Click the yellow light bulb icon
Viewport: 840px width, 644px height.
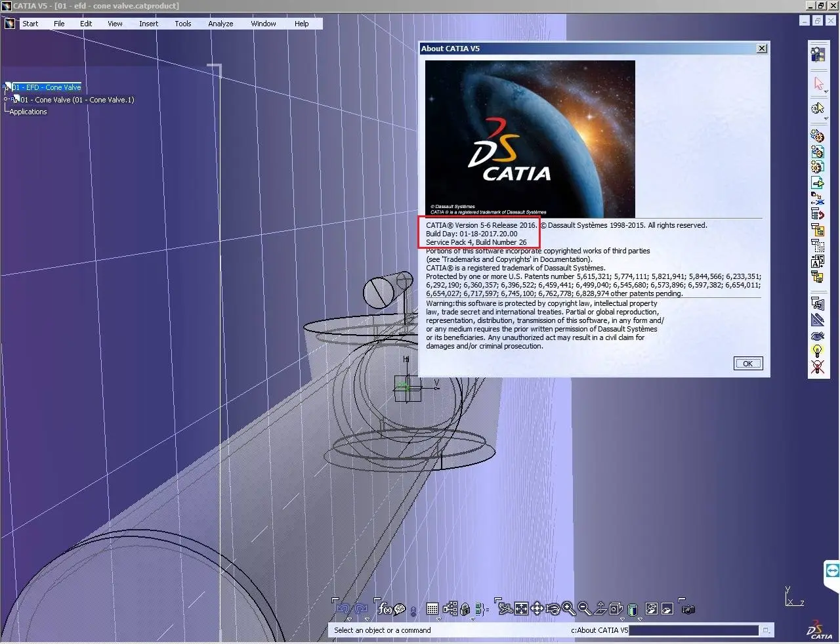tap(817, 351)
